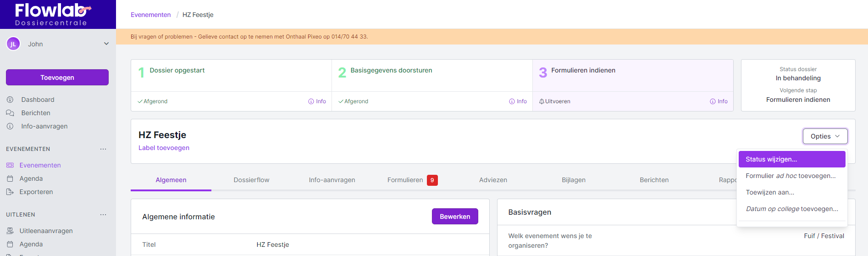This screenshot has height=256, width=868.
Task: Switch to the Dossierflow tab
Action: [251, 180]
